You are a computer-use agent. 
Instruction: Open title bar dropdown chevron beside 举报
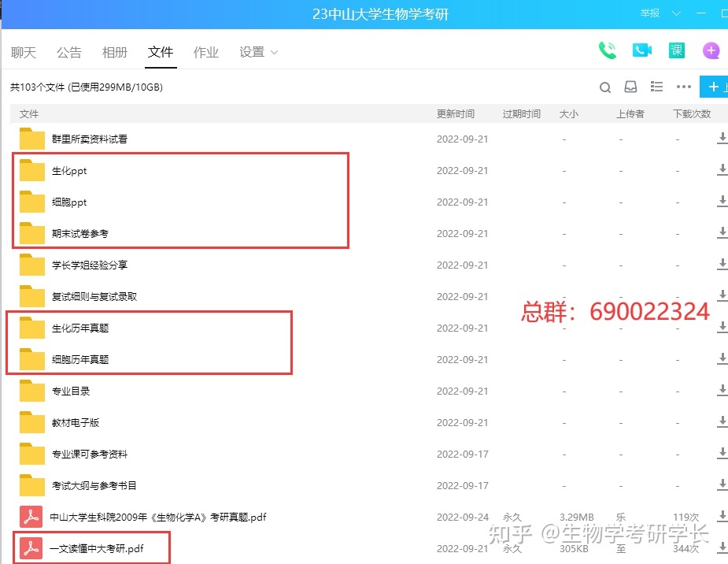[x=676, y=14]
